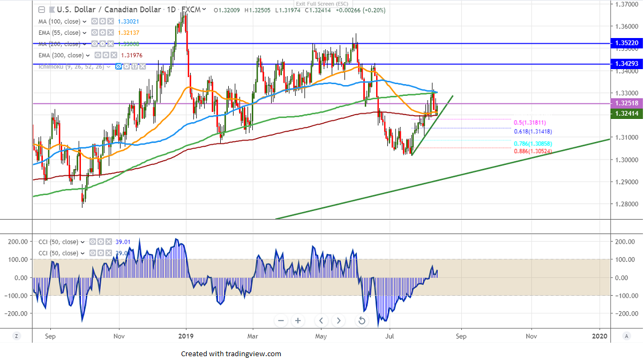
Task: Open settings for upper CCI (50, close)
Action: (x=101, y=242)
